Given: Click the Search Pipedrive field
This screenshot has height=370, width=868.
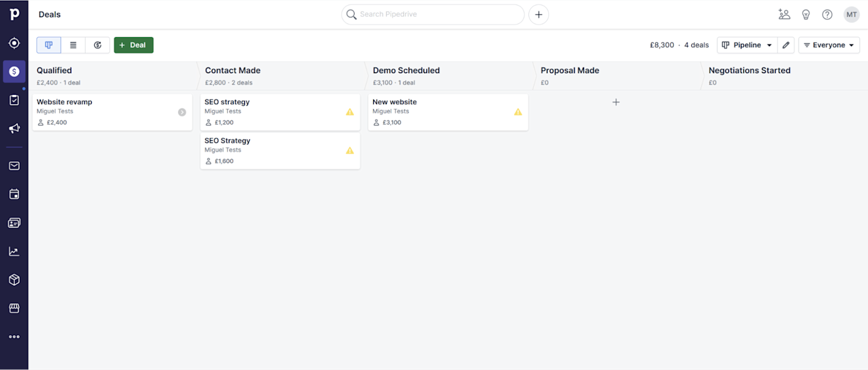Looking at the screenshot, I should pos(433,14).
